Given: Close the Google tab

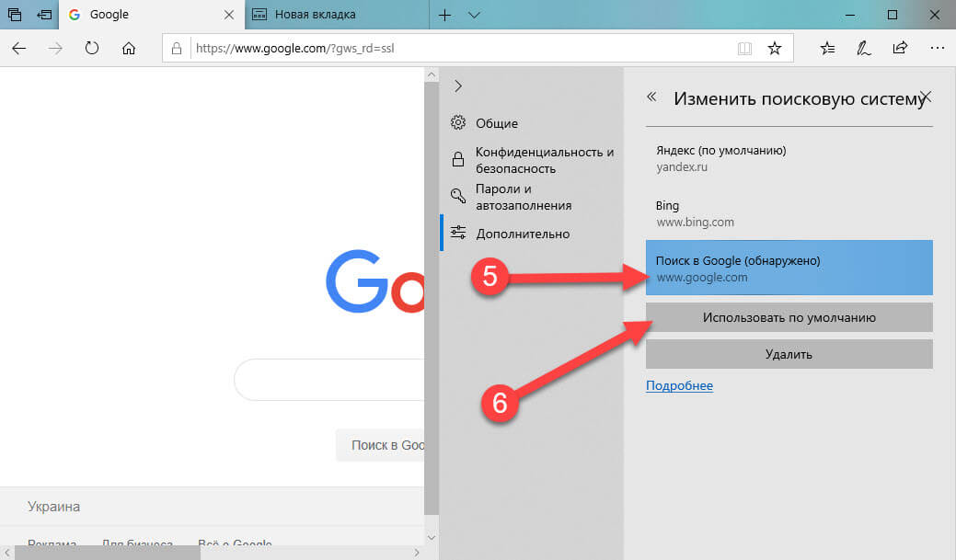Looking at the screenshot, I should pyautogui.click(x=229, y=15).
